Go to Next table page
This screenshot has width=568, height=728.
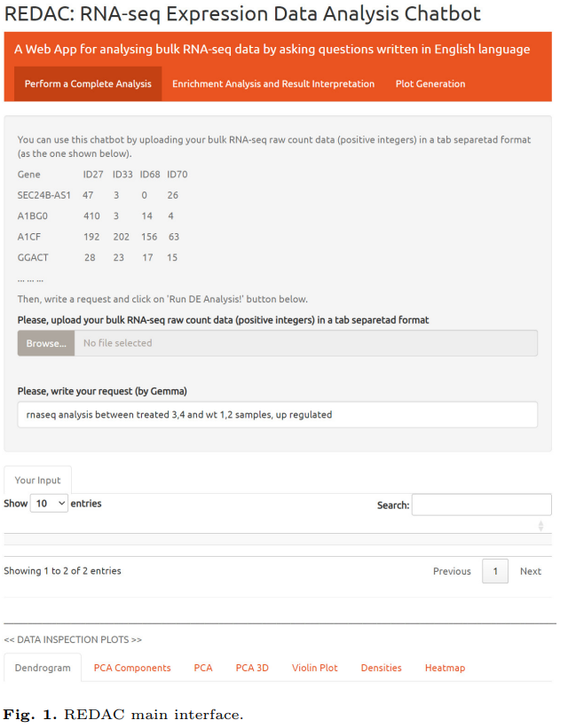[x=531, y=571]
